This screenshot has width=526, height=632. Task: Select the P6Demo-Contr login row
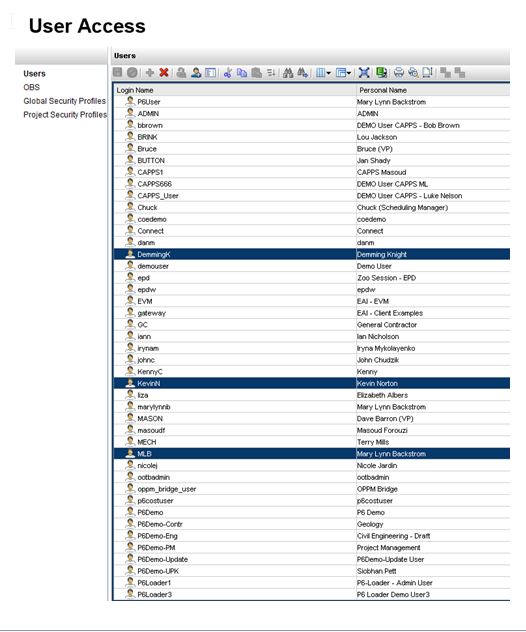coord(311,524)
